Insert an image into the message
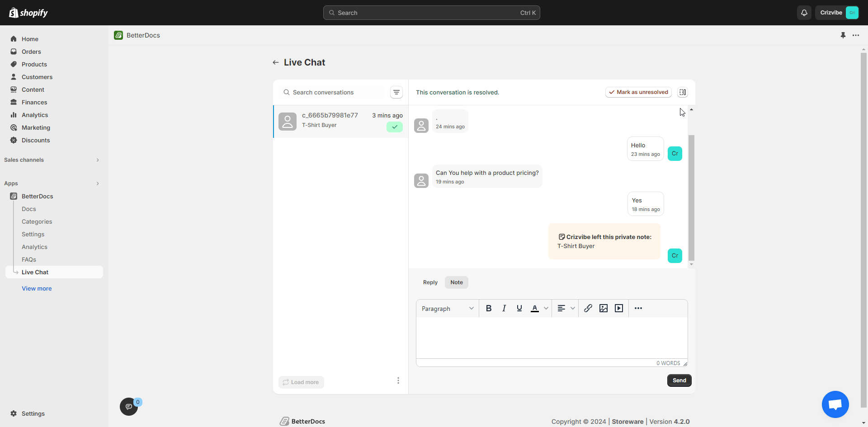 point(604,308)
